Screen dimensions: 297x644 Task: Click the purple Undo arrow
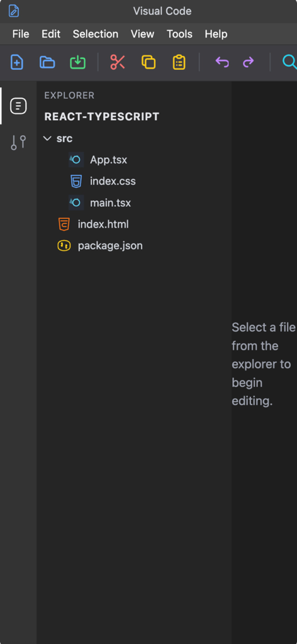[222, 62]
